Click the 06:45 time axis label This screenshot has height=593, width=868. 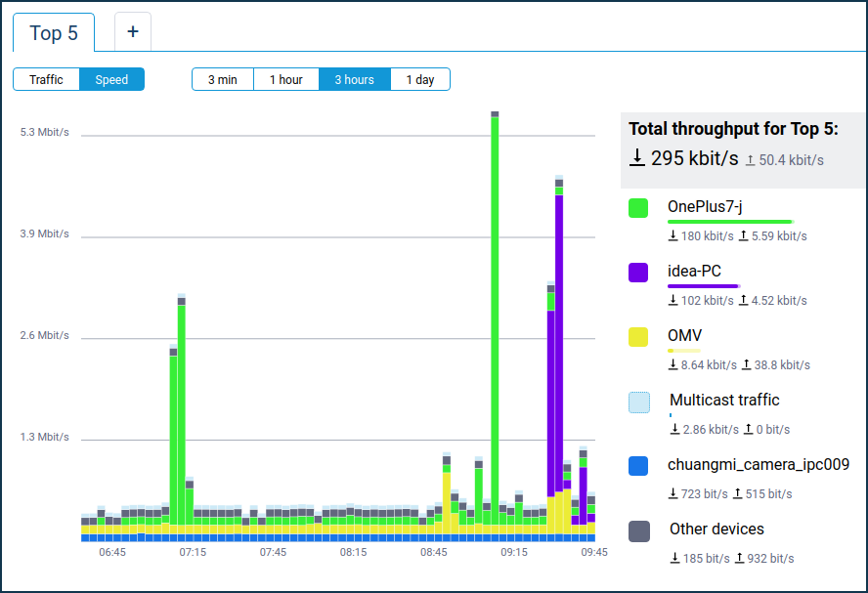tap(112, 552)
